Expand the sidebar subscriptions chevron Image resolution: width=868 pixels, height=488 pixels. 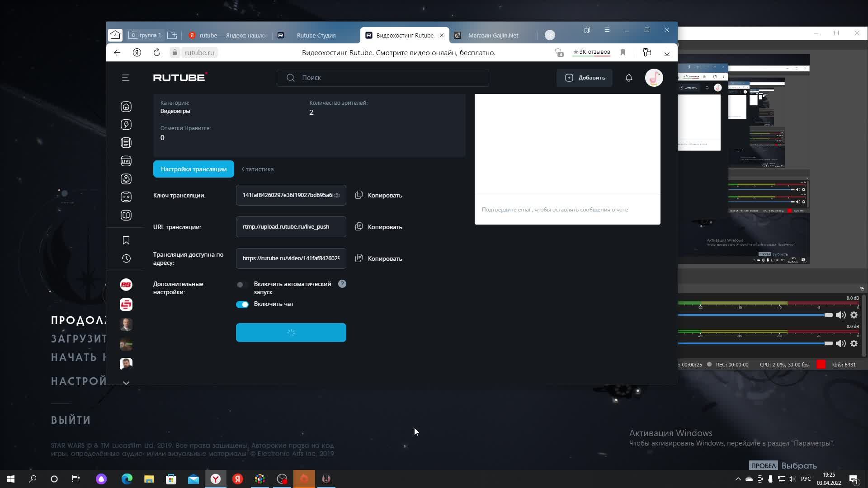126,383
